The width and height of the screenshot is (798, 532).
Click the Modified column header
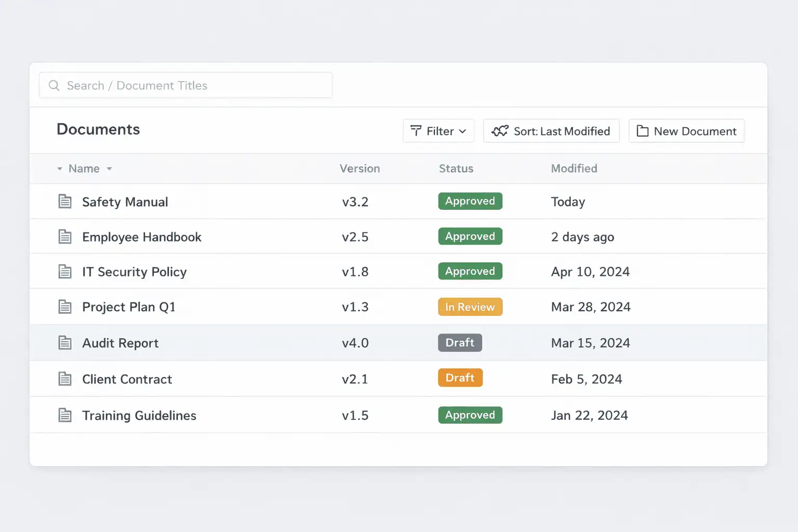click(x=574, y=169)
